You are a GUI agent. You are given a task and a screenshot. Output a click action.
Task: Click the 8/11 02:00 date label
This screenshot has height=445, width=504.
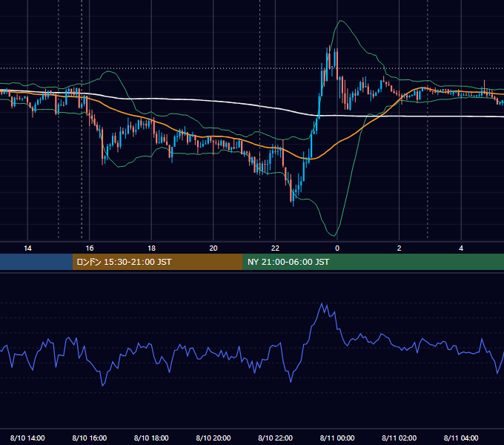coord(399,438)
